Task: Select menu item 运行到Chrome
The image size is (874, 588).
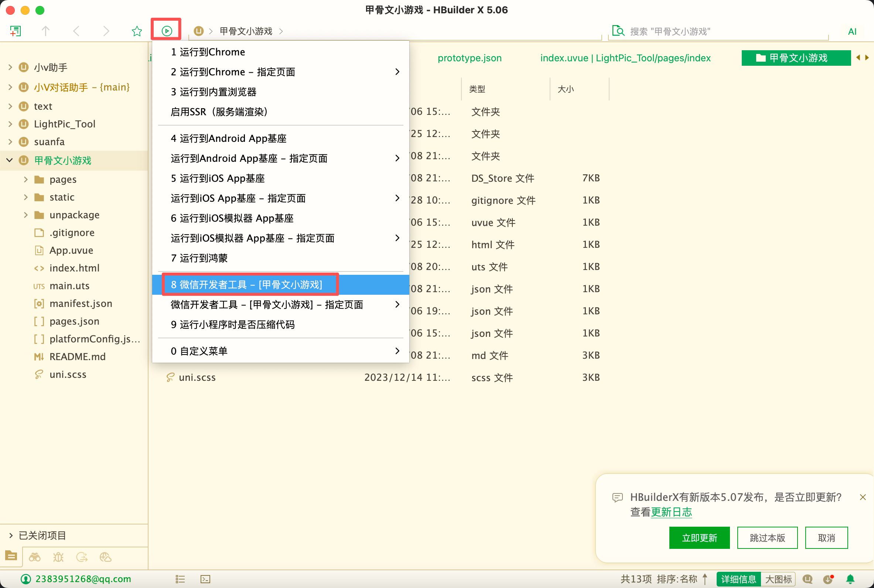Action: tap(280, 52)
